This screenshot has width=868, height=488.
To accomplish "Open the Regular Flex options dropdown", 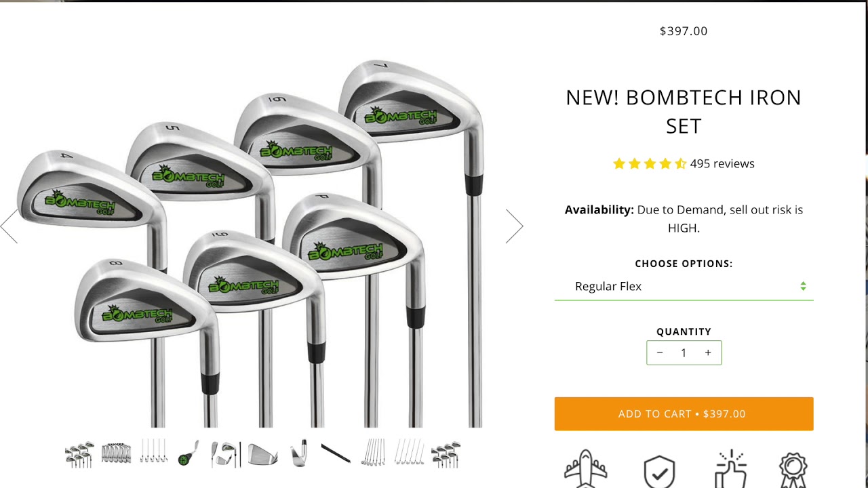I will tap(684, 286).
